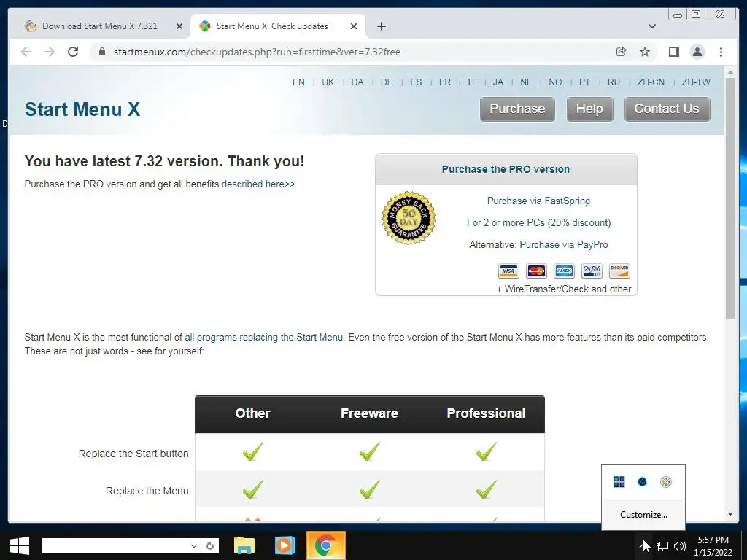Click the MasterCard icon

tap(536, 271)
